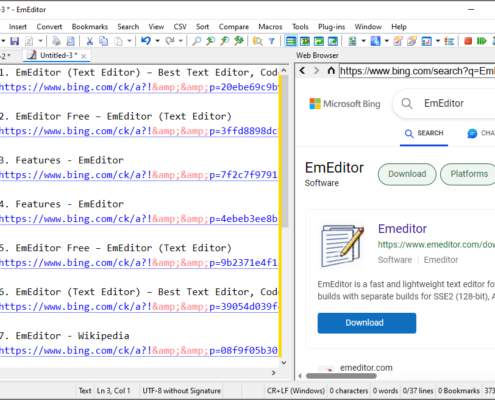Open the bing link under result 3
495x400 pixels.
coord(139,175)
